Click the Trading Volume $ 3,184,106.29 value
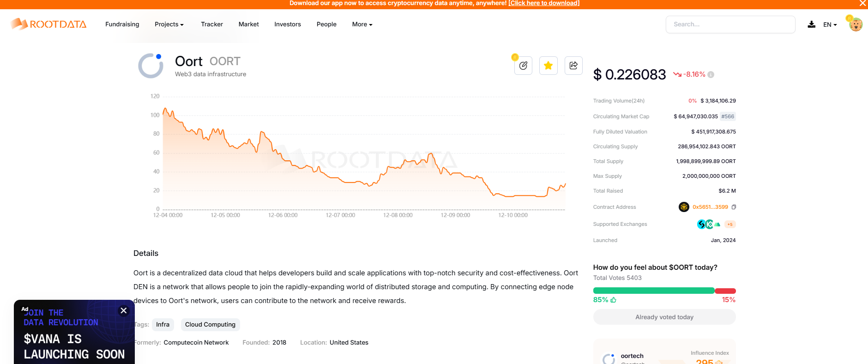 click(718, 101)
